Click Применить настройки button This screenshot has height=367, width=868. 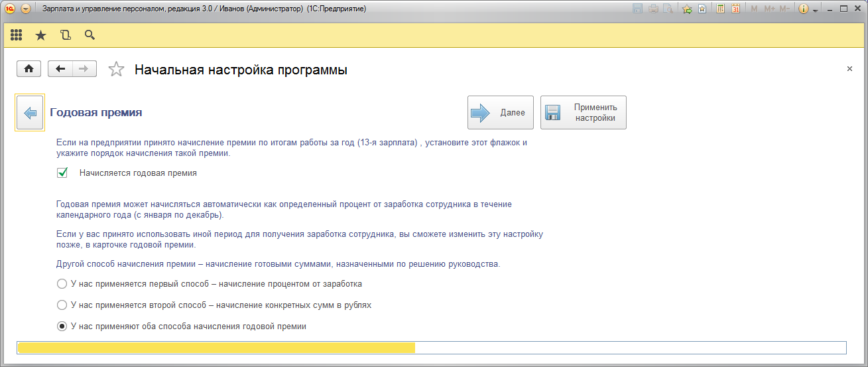(584, 113)
